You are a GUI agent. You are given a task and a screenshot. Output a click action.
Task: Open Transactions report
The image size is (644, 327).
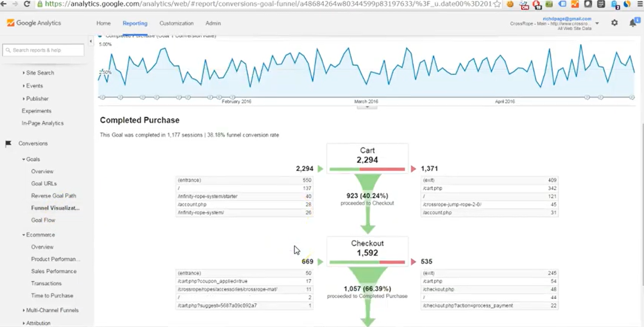[46, 283]
